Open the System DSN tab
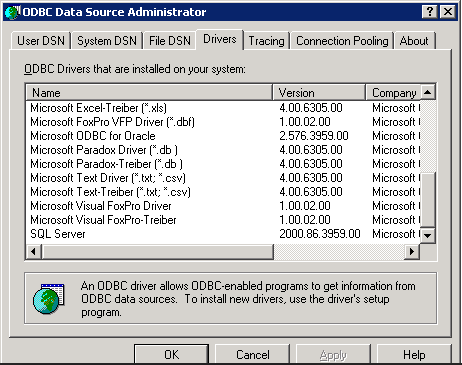 tap(107, 41)
